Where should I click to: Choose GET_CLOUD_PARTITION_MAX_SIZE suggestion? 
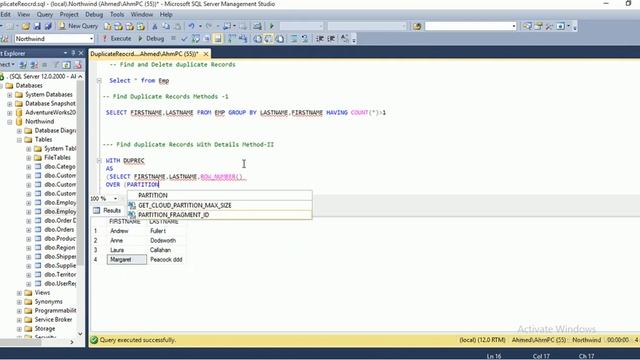(x=220, y=205)
